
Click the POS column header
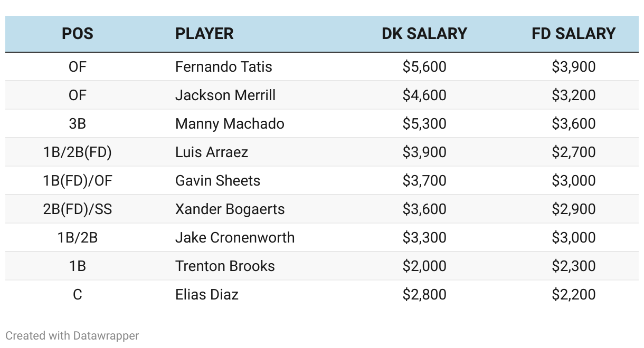(78, 34)
